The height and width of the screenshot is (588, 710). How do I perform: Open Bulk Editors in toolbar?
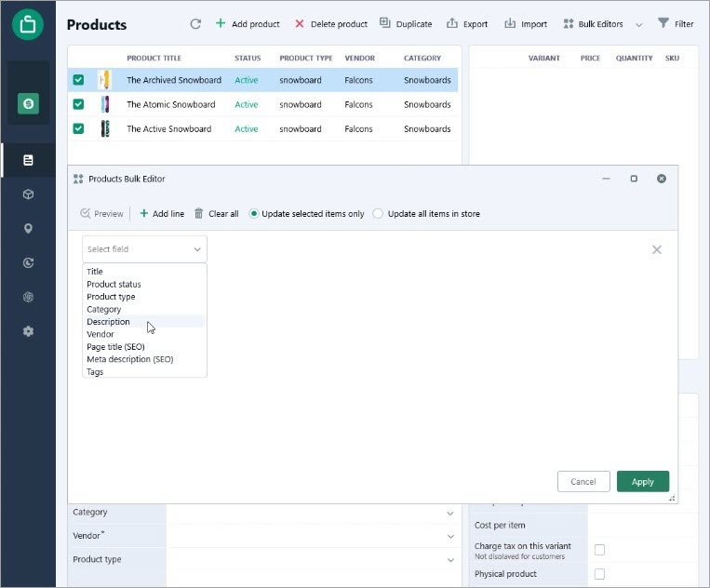(x=593, y=24)
